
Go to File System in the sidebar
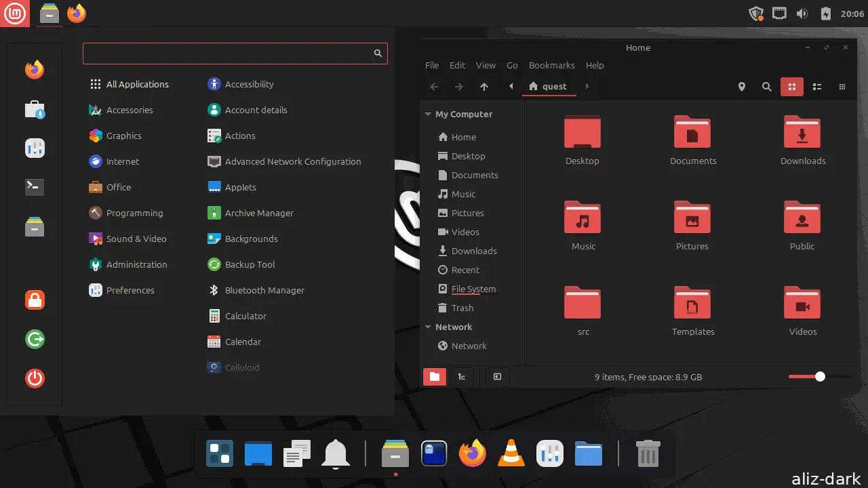(x=473, y=289)
